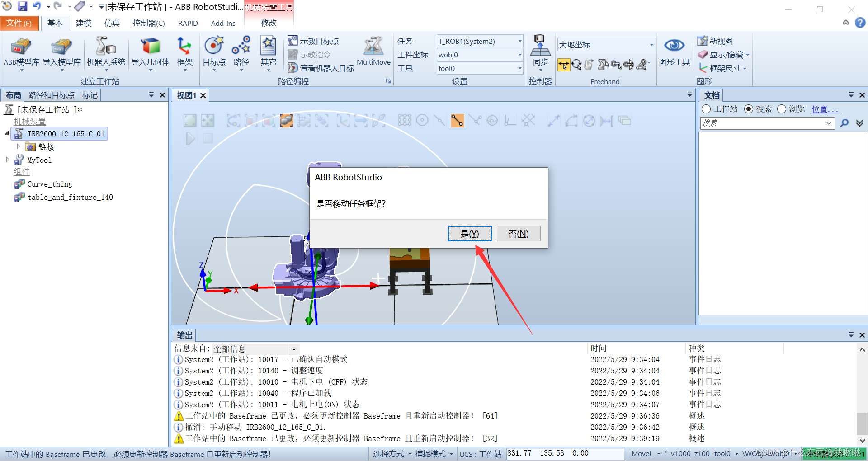Open the 大地坐标 coordinate dropdown
Viewport: 868px width, 461px height.
[x=651, y=44]
